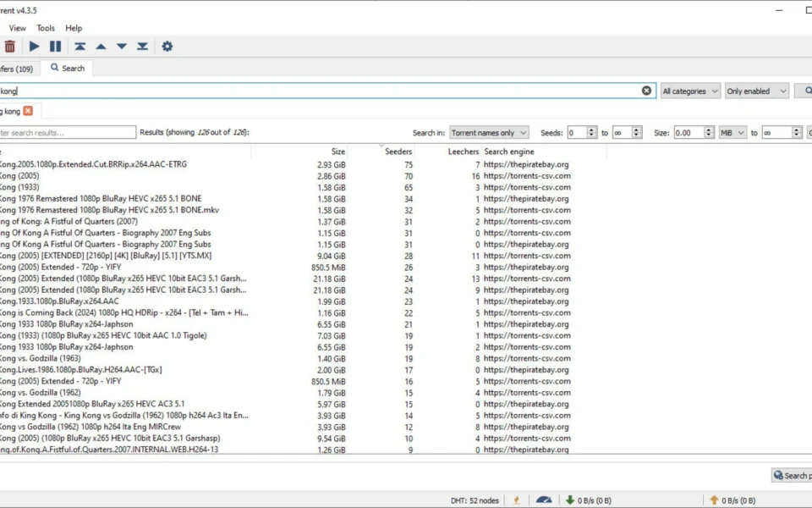Select the Kong (1933) 1.58 GiB result

19,187
